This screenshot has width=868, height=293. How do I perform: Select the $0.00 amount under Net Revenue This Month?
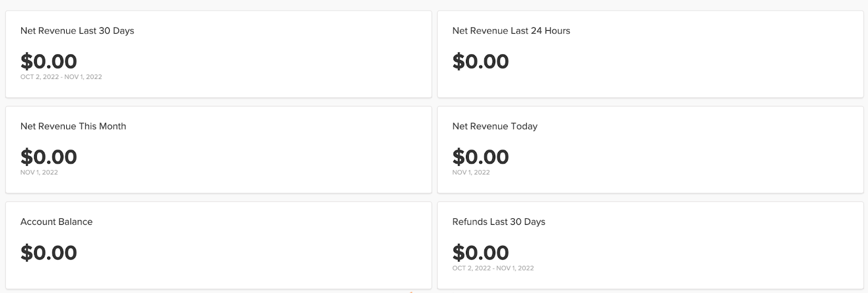tap(49, 157)
